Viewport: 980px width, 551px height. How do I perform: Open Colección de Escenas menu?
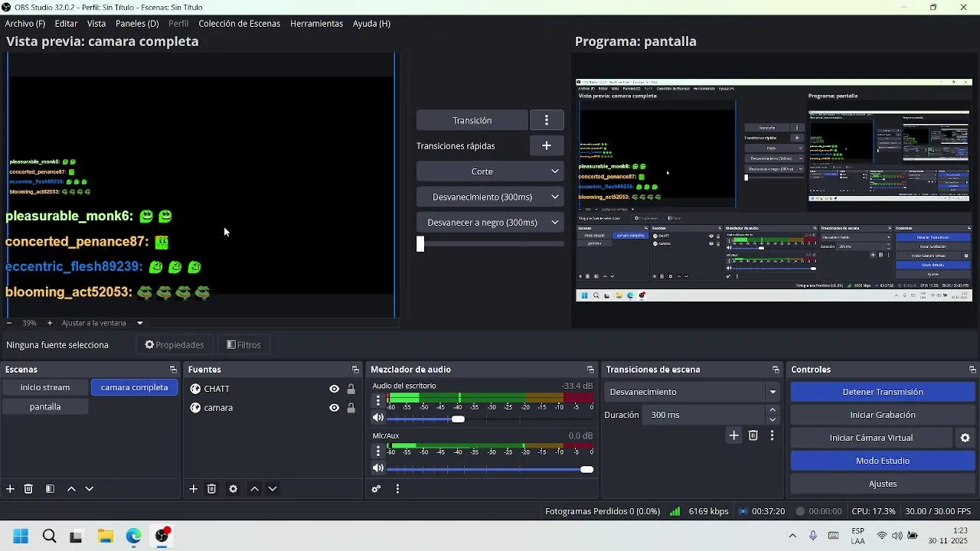(x=240, y=24)
